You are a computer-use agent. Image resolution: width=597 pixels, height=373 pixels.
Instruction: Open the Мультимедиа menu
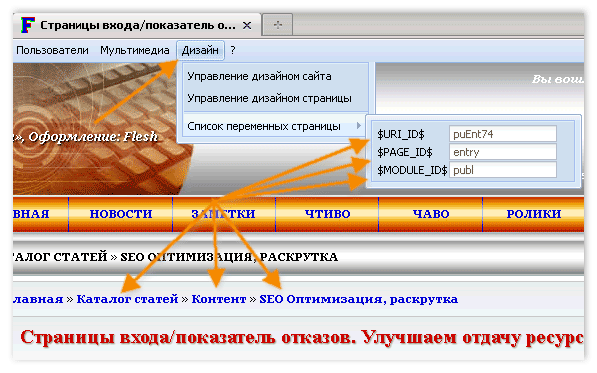coord(135,50)
